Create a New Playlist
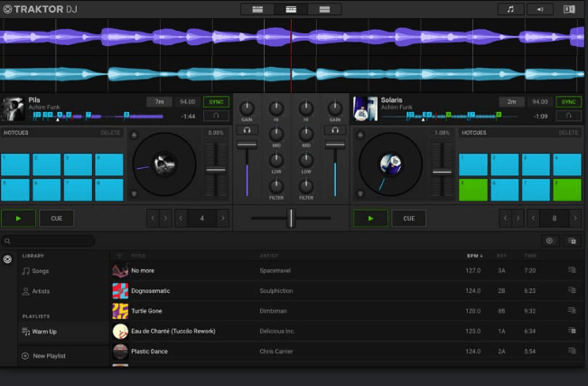 (43, 355)
